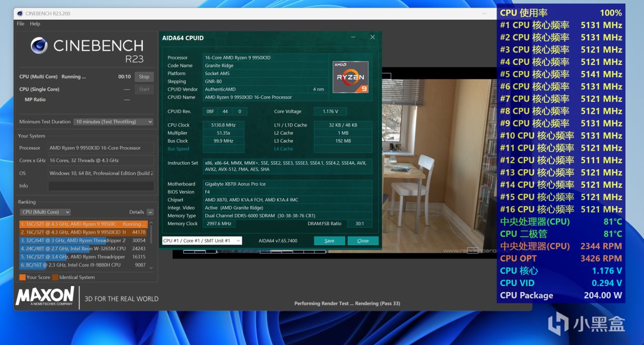Click the Stepping value GNR-B0
Image resolution: width=644 pixels, height=345 pixels.
[x=266, y=81]
